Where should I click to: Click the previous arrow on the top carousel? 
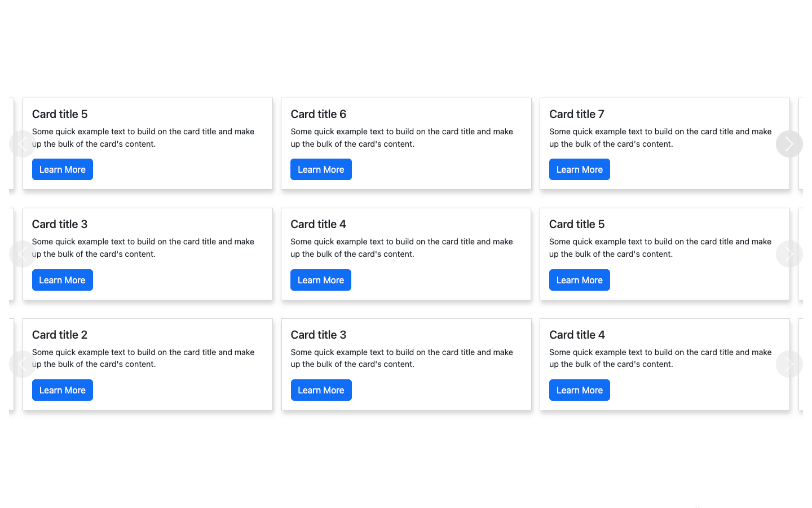coord(23,143)
